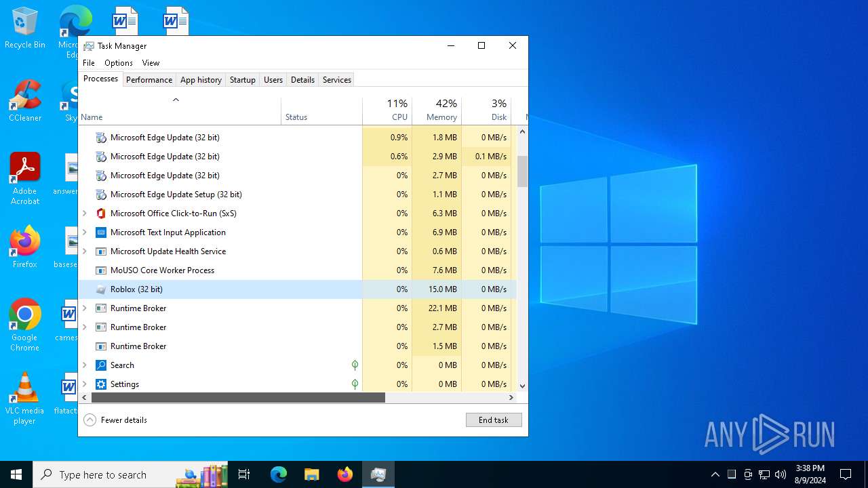Viewport: 868px width, 488px height.
Task: Open the Windows Start menu
Action: pos(16,474)
